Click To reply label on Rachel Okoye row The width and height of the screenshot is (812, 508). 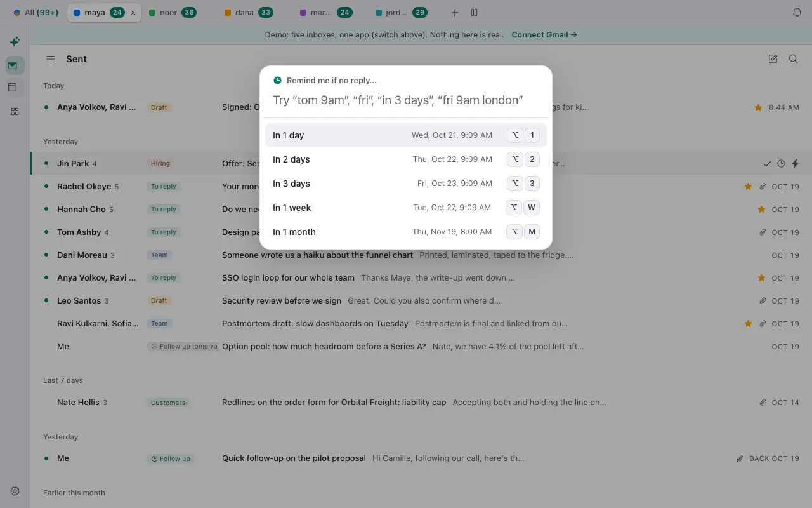[164, 187]
